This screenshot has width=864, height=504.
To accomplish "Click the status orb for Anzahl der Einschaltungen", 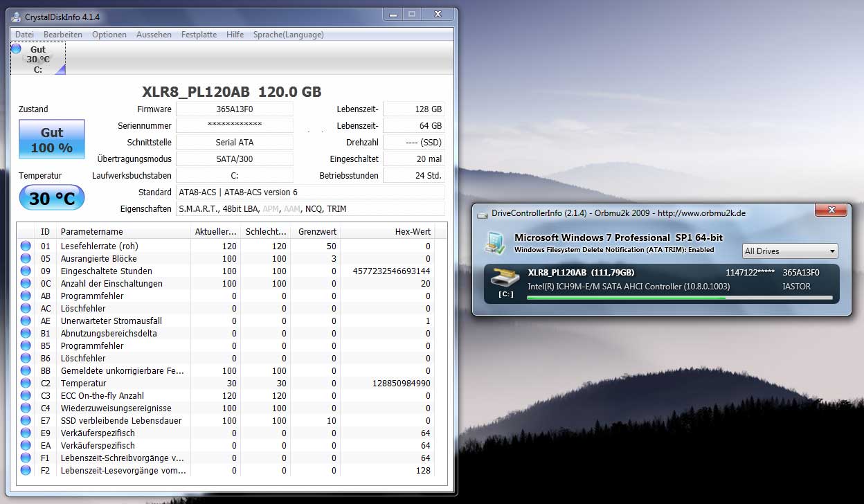I will coord(26,283).
